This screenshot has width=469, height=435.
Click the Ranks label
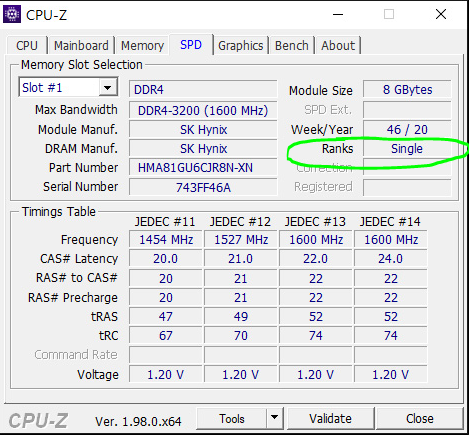337,149
